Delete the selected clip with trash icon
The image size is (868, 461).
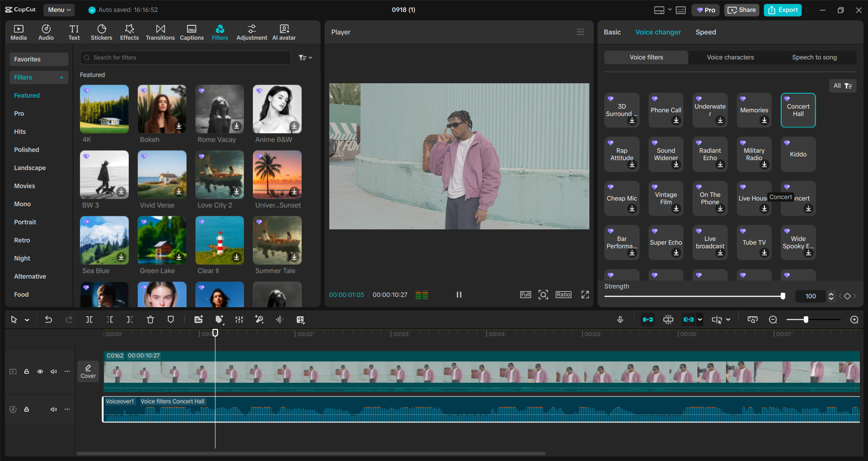[150, 320]
